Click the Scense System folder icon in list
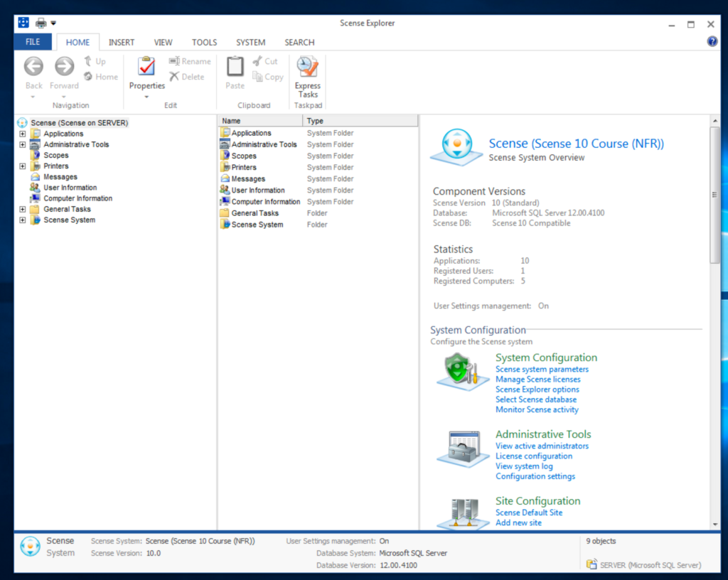 (x=225, y=224)
